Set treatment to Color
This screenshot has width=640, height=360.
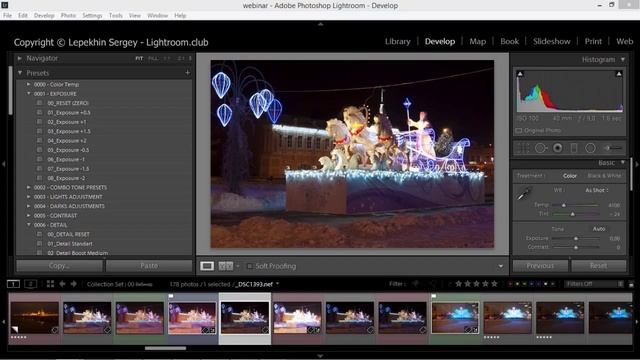570,176
